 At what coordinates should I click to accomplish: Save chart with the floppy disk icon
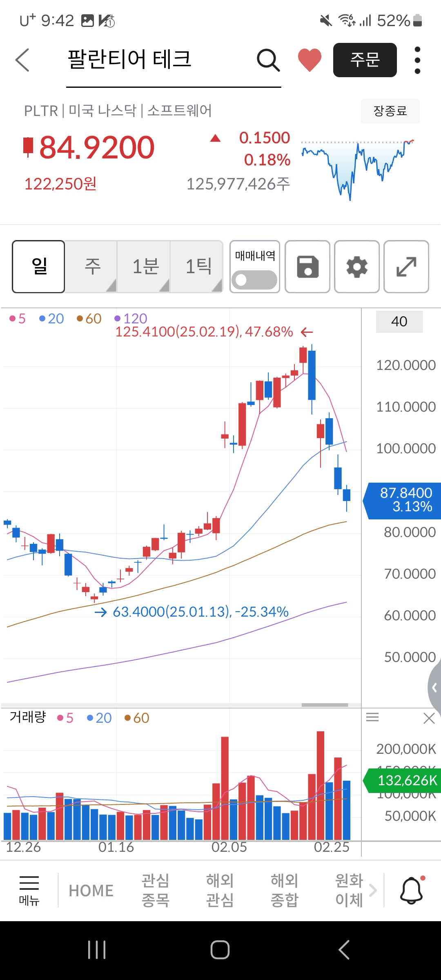[307, 267]
